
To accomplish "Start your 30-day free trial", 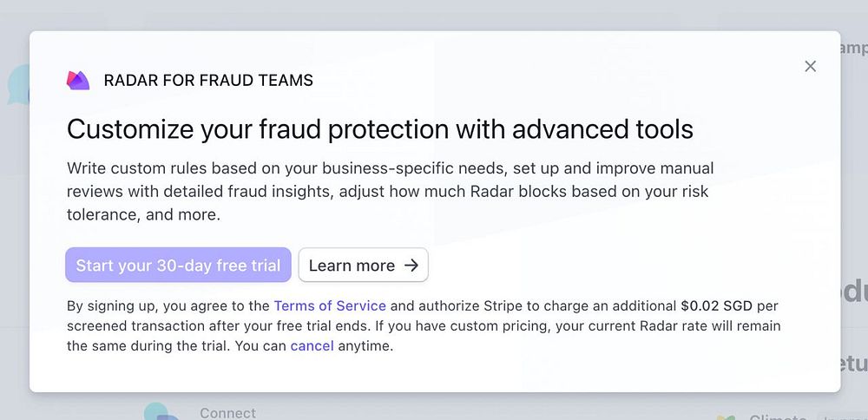I will 178,266.
